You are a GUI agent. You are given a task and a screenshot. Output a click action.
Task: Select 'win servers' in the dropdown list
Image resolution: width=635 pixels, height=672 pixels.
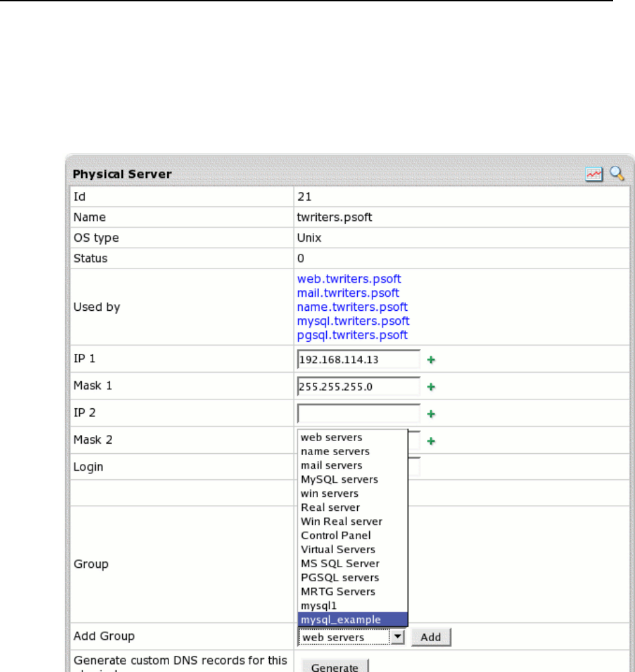pos(352,493)
